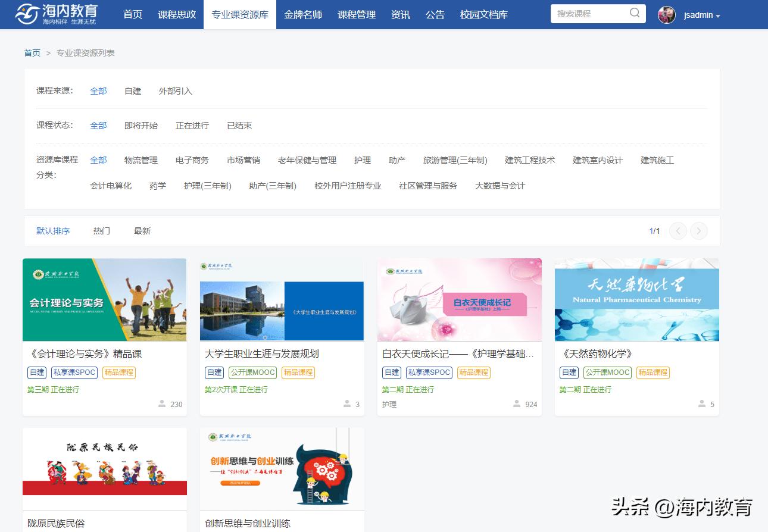Click the viewer icon showing 230 on 会计理论与实务
768x532 pixels.
point(161,403)
